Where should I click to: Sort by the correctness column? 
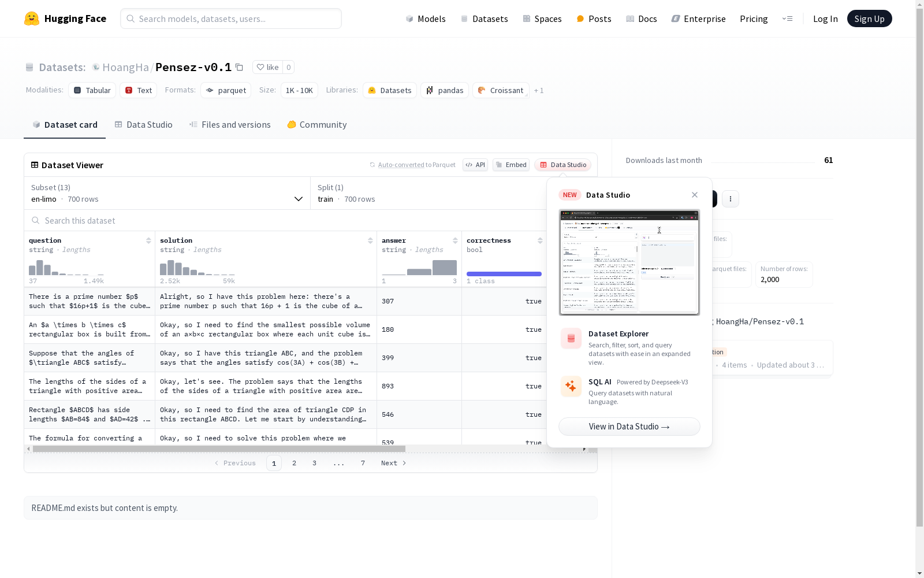point(540,240)
